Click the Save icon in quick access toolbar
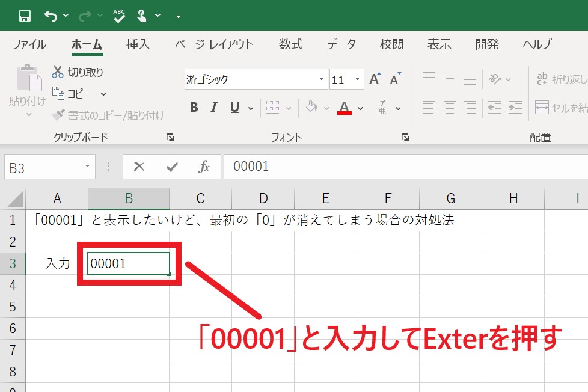Screen dimensions: 588x392 [25, 16]
